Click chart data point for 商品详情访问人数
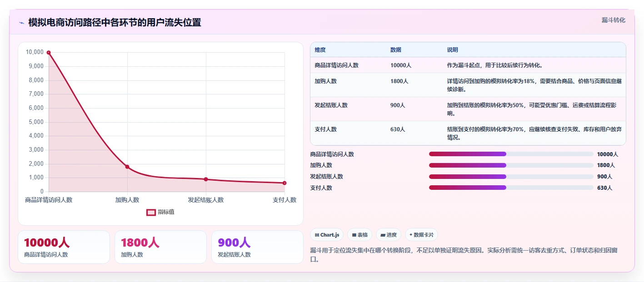This screenshot has width=644, height=282. (x=49, y=53)
